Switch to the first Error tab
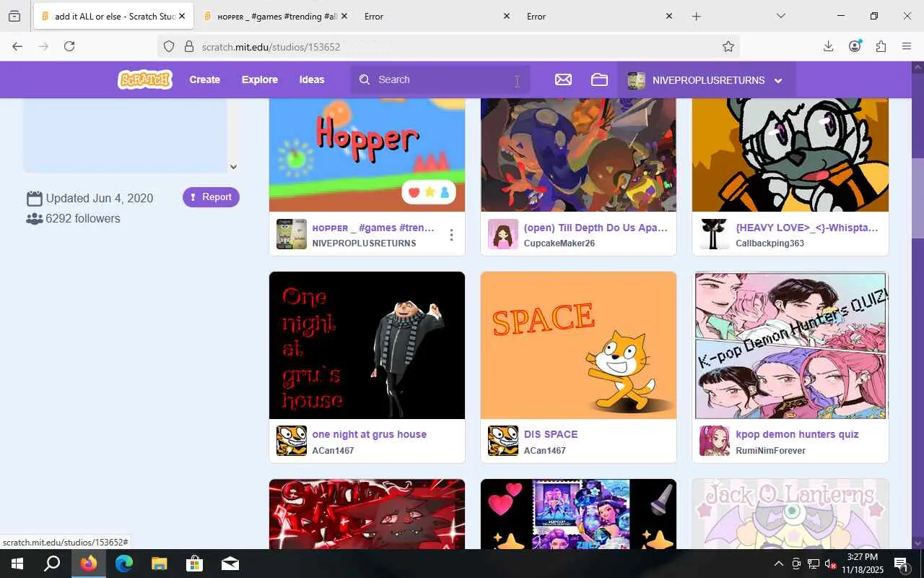924x578 pixels. click(437, 16)
